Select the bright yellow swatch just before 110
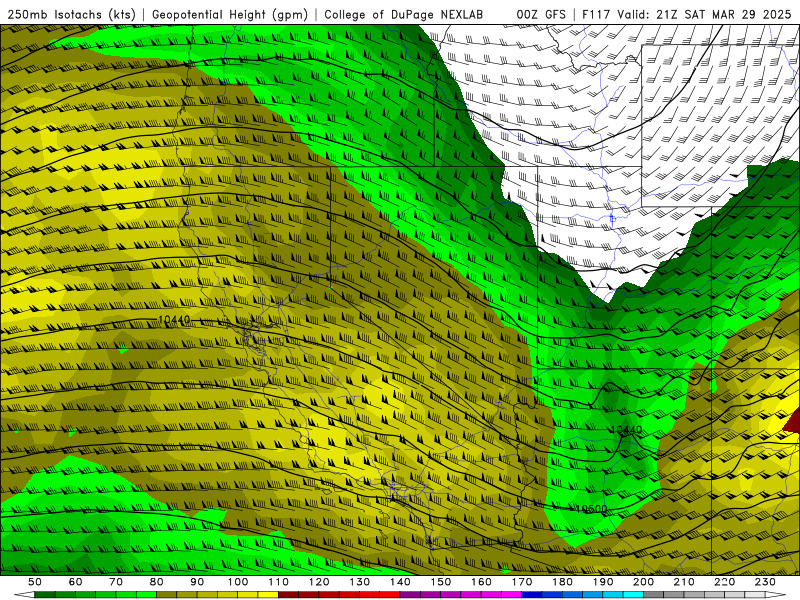800x600 pixels. point(268,595)
